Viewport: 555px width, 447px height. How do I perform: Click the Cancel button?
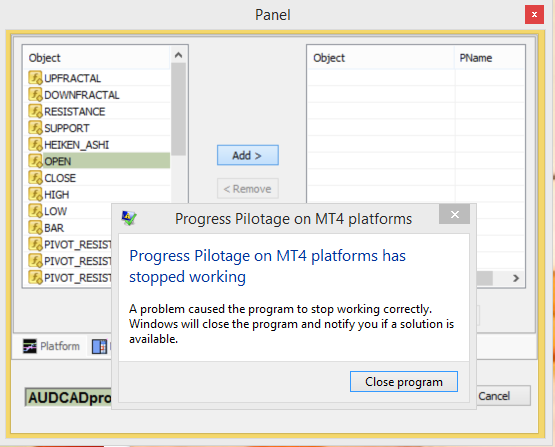coord(503,396)
